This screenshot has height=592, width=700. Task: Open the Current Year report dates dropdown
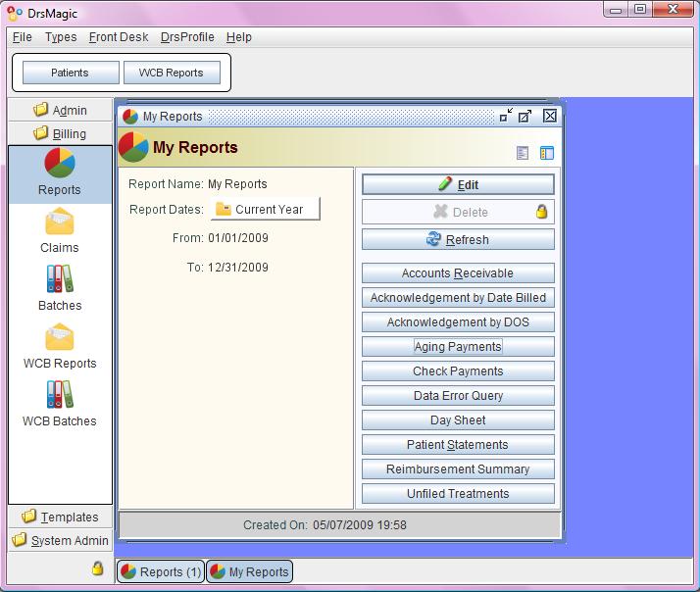point(265,209)
